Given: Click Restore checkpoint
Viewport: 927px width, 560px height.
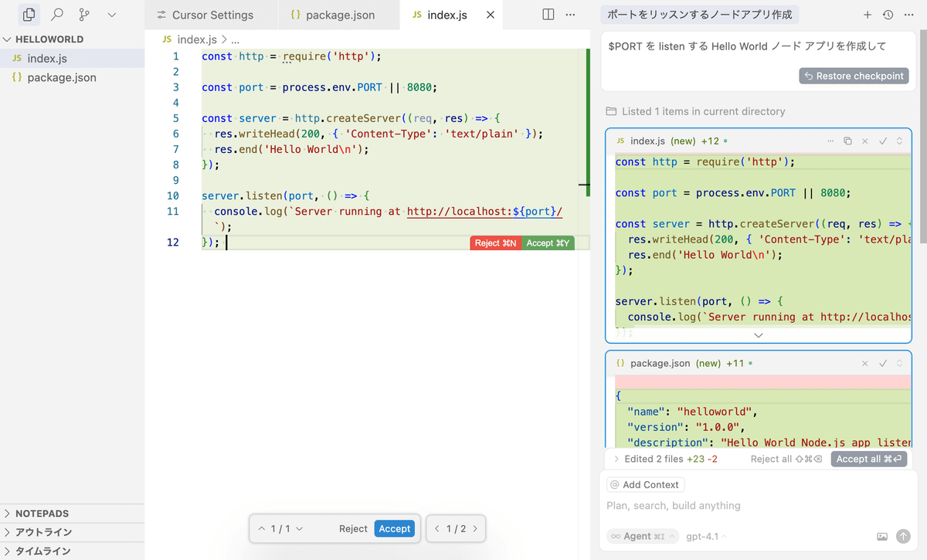Looking at the screenshot, I should [x=854, y=76].
